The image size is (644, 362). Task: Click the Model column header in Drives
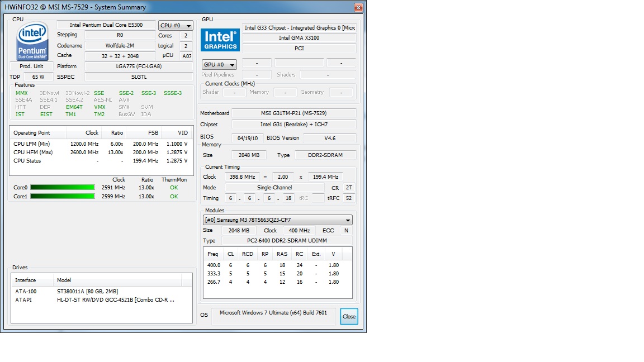click(x=117, y=280)
